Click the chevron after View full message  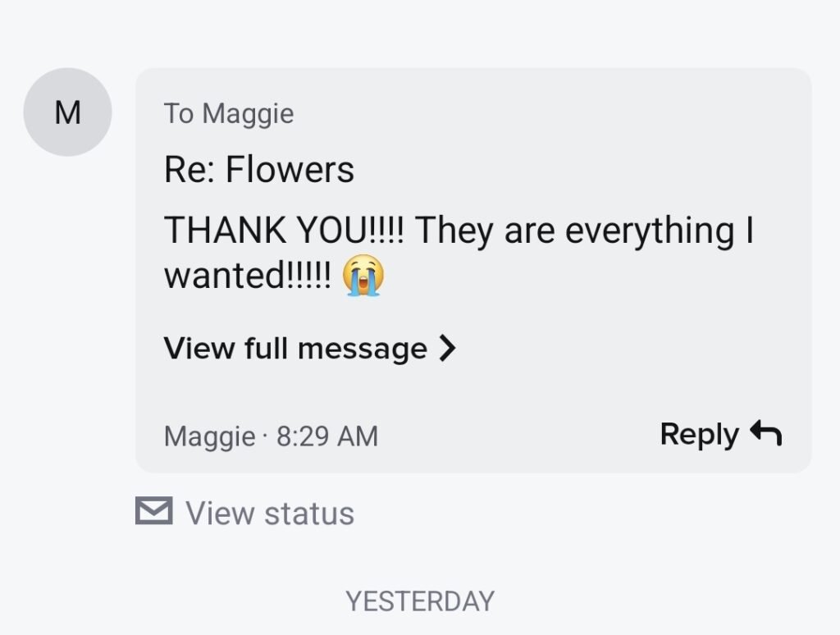tap(447, 349)
